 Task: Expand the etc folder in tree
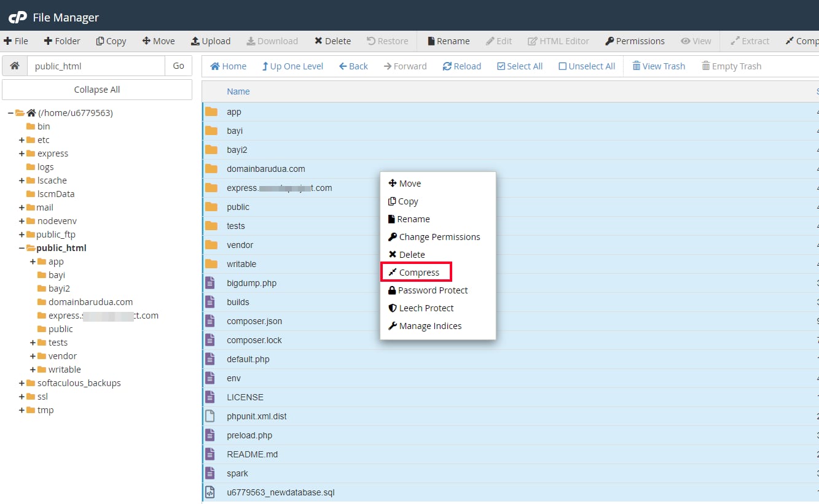tap(22, 140)
